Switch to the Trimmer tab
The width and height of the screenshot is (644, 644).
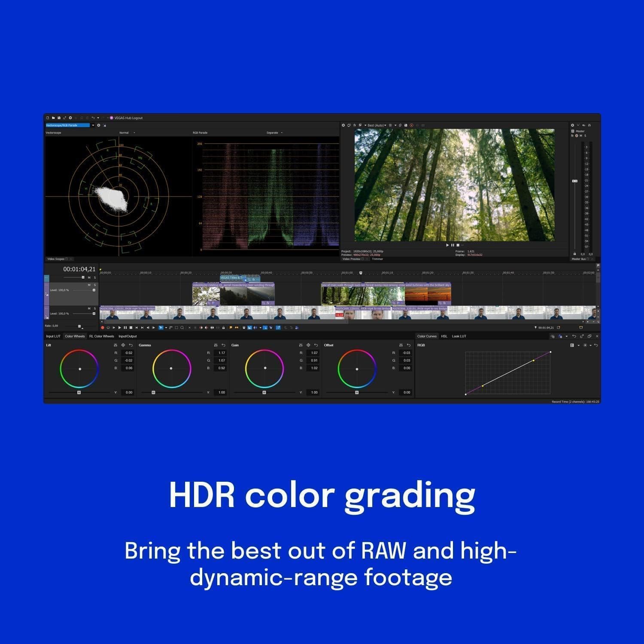pyautogui.click(x=377, y=259)
